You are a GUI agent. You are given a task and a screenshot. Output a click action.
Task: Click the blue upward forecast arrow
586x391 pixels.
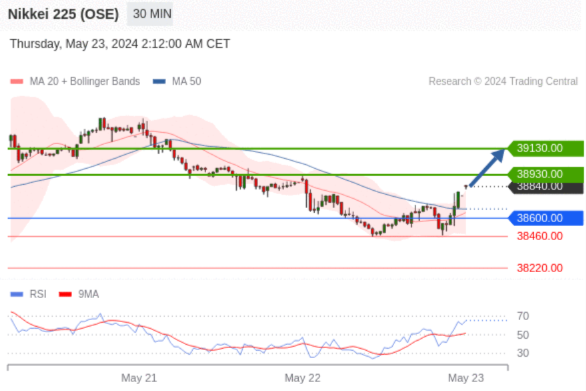coord(487,167)
